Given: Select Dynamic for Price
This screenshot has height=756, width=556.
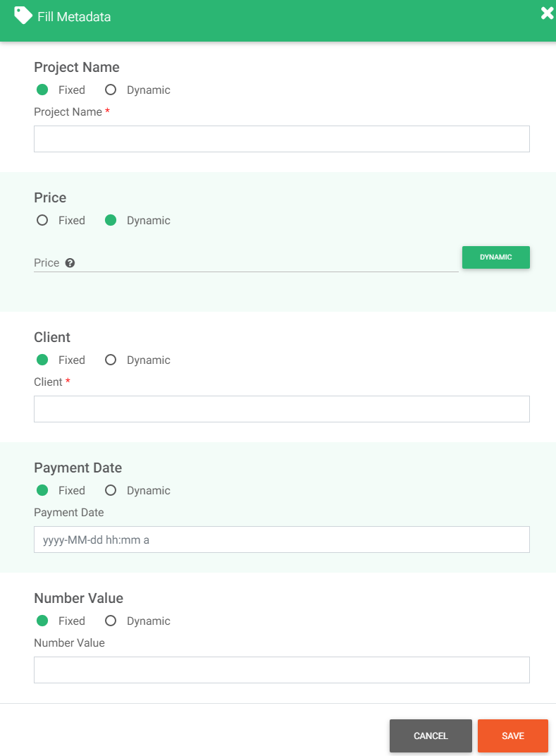Looking at the screenshot, I should pos(111,220).
